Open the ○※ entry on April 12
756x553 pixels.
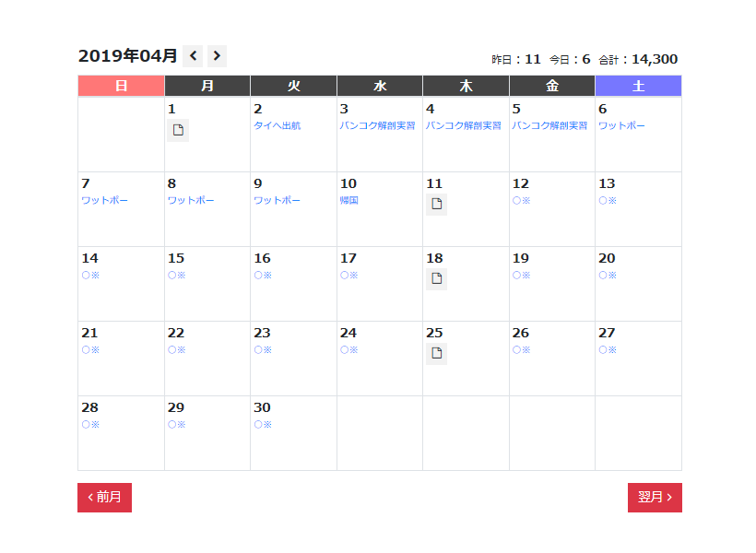pyautogui.click(x=521, y=201)
